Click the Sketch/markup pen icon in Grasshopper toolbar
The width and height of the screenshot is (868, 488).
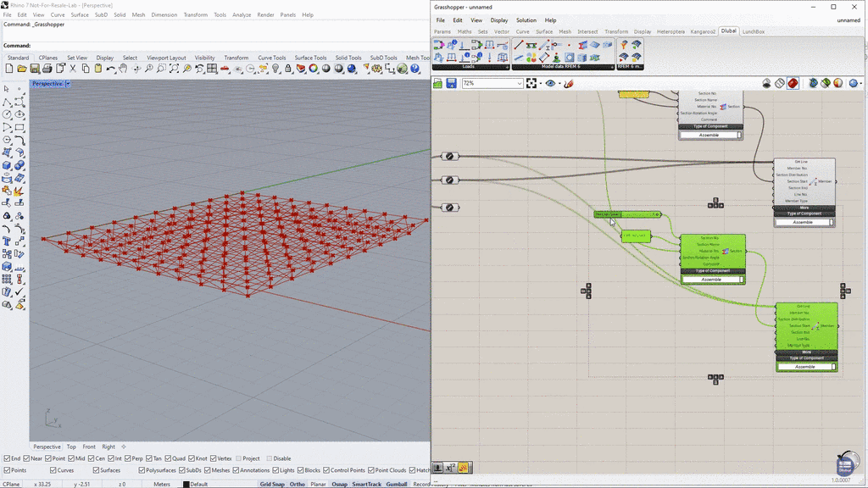point(569,83)
